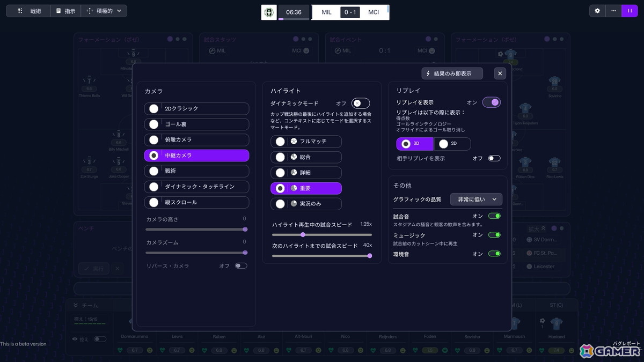
Task: Close the camera settings dialog
Action: click(x=500, y=73)
